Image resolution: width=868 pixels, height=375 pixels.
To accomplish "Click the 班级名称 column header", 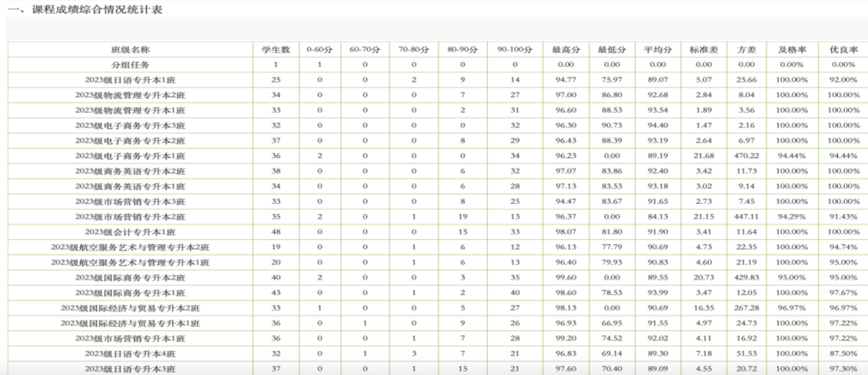I will pyautogui.click(x=130, y=50).
